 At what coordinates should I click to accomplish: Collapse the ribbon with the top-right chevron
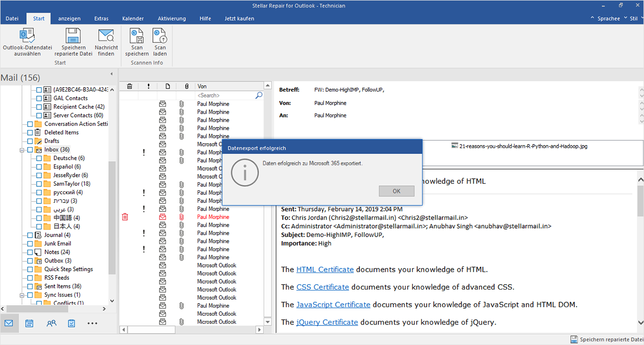point(592,18)
